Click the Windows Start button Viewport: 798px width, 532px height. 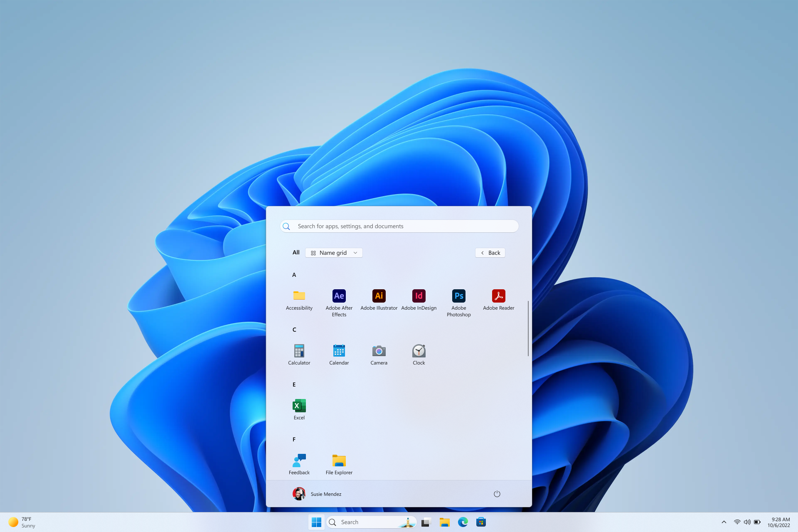click(x=317, y=522)
